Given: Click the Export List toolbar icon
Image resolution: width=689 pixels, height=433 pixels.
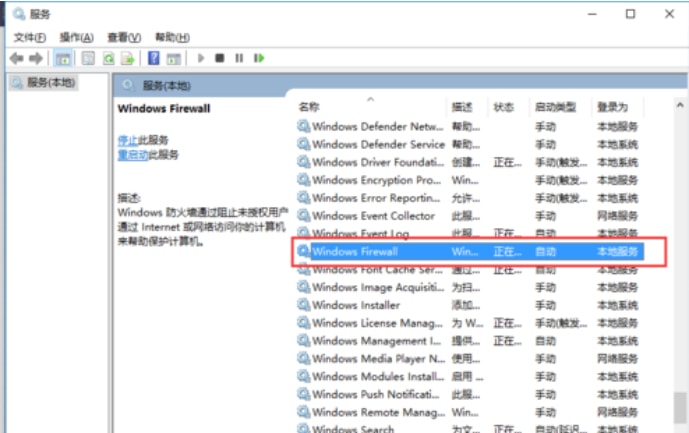Looking at the screenshot, I should (x=127, y=58).
